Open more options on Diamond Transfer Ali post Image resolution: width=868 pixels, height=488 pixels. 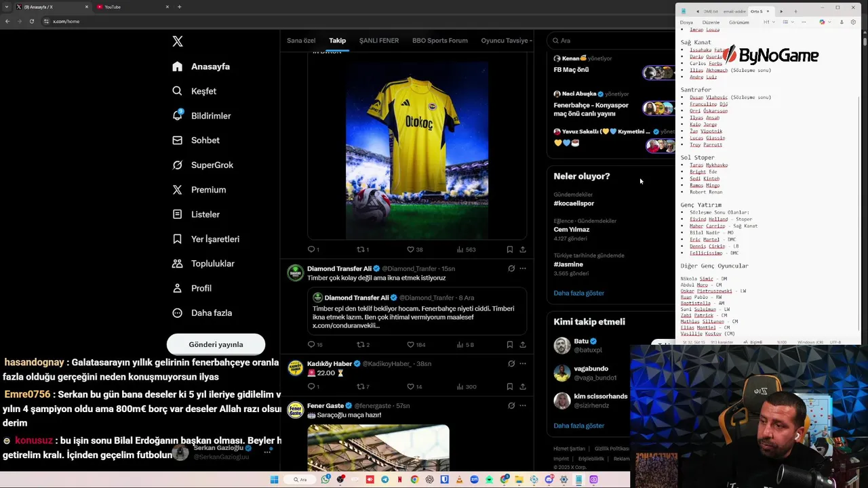523,268
